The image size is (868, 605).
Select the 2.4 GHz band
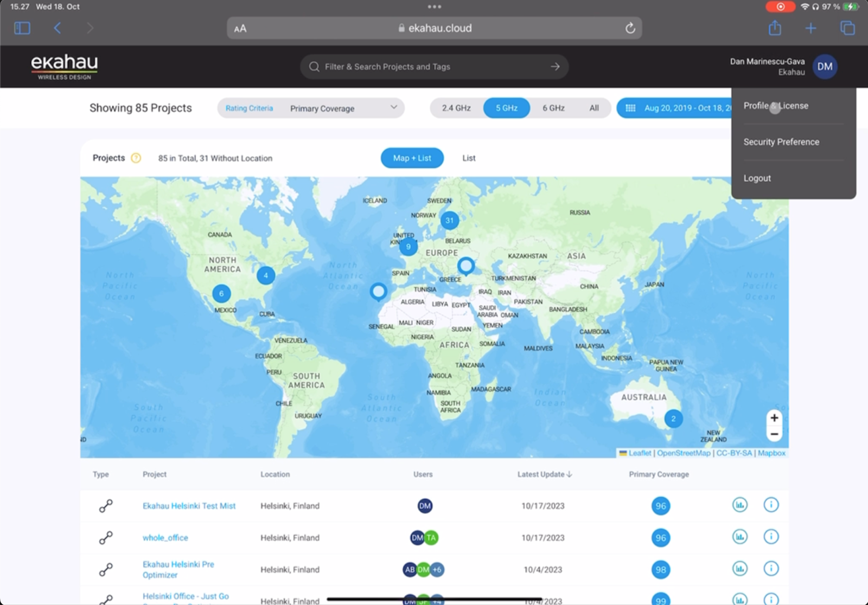click(x=456, y=108)
